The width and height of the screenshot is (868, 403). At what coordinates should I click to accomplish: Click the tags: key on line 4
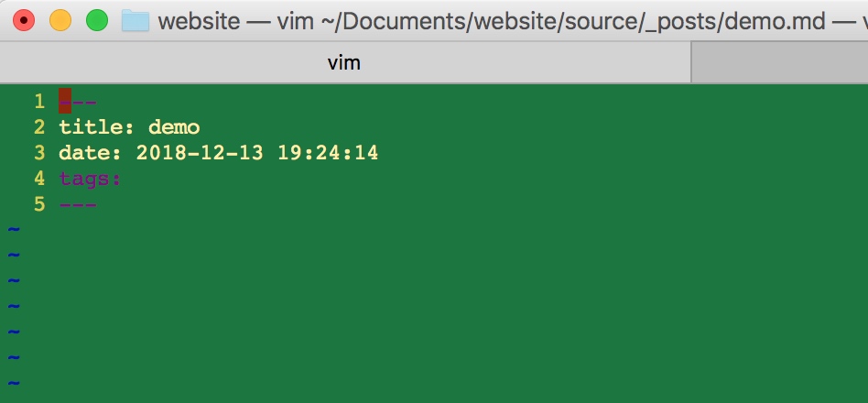point(91,179)
